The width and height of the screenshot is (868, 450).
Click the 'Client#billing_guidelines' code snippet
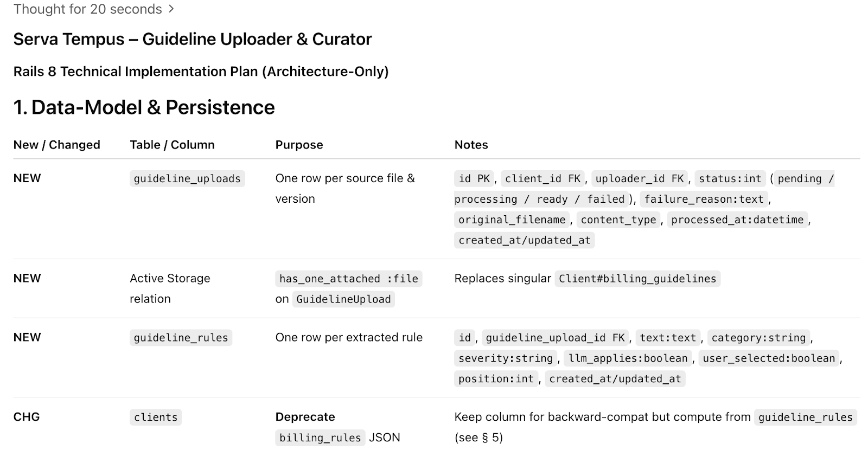[637, 279]
